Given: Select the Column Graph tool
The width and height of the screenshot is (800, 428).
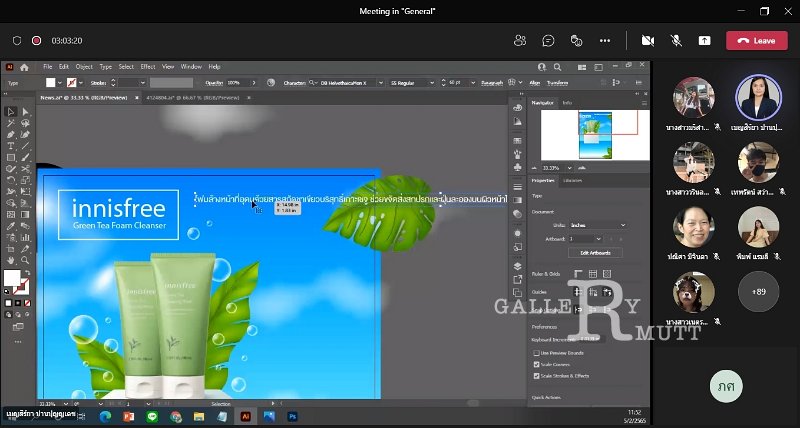Looking at the screenshot, I should coord(25,238).
